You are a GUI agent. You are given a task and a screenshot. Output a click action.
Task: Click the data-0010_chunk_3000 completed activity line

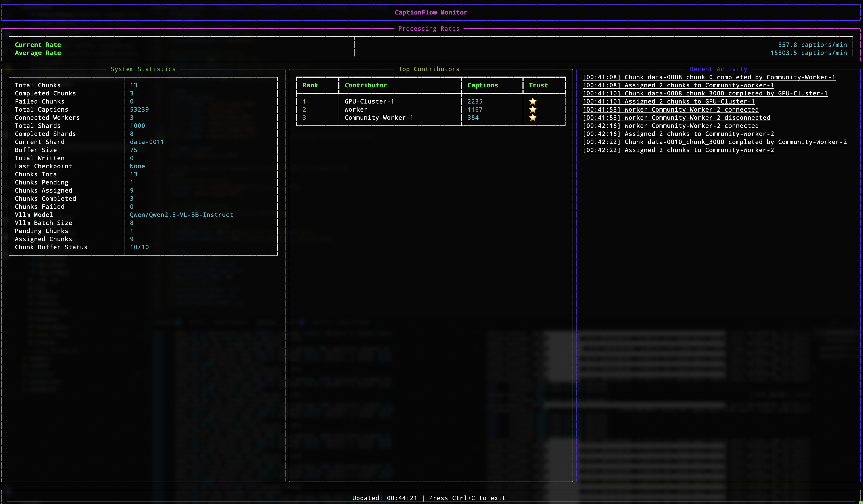(714, 142)
